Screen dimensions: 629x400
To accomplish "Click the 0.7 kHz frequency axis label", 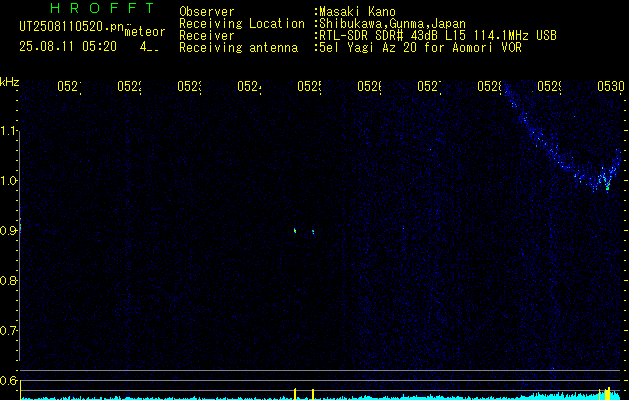I will (8, 331).
